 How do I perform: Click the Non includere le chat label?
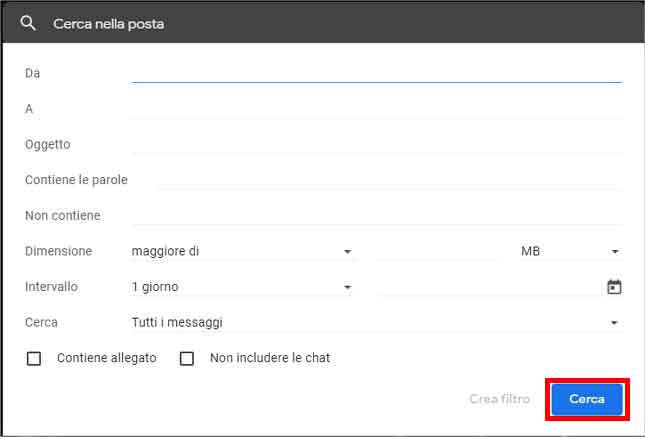pyautogui.click(x=270, y=358)
